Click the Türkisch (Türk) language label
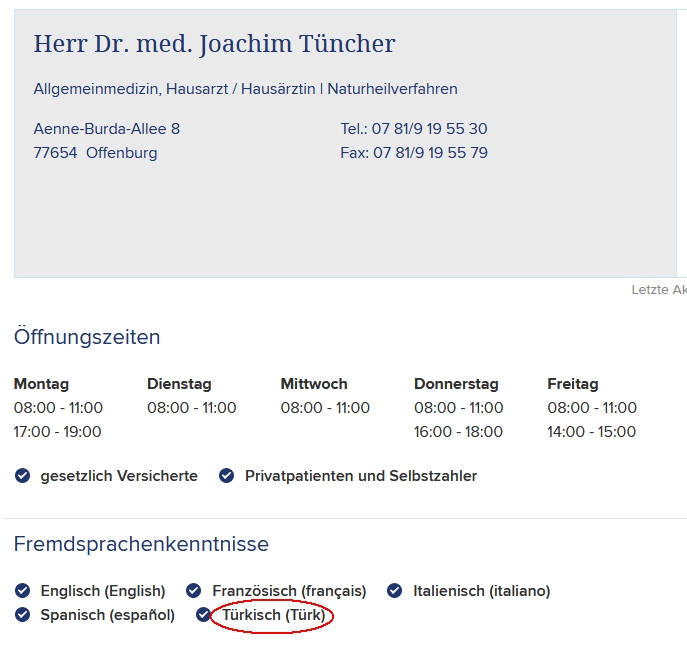 pyautogui.click(x=274, y=615)
